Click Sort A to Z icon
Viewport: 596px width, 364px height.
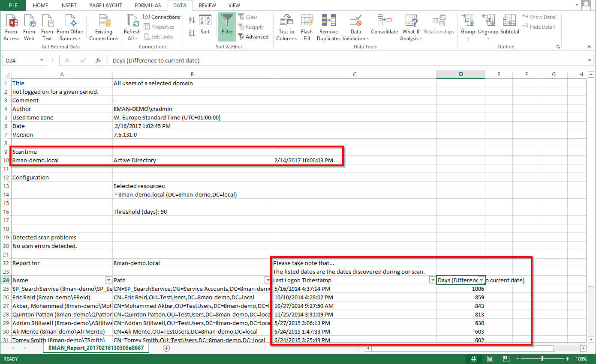192,20
